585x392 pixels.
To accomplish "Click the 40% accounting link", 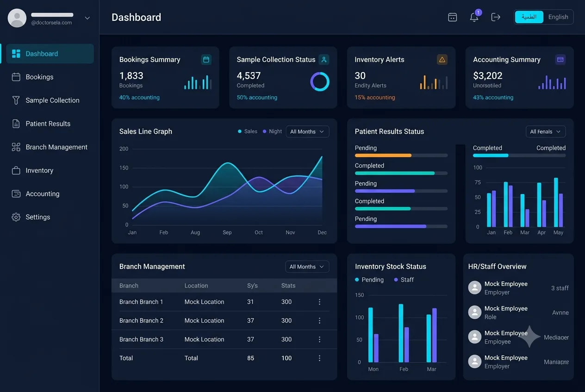I will (139, 98).
